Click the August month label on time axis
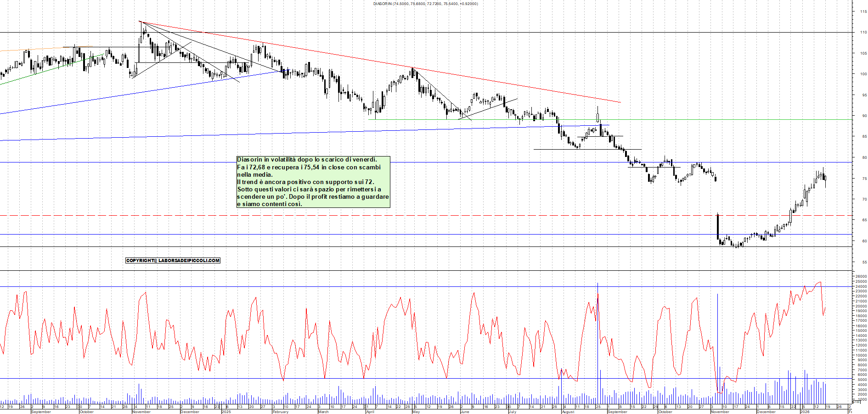868x414 pixels. pyautogui.click(x=568, y=412)
